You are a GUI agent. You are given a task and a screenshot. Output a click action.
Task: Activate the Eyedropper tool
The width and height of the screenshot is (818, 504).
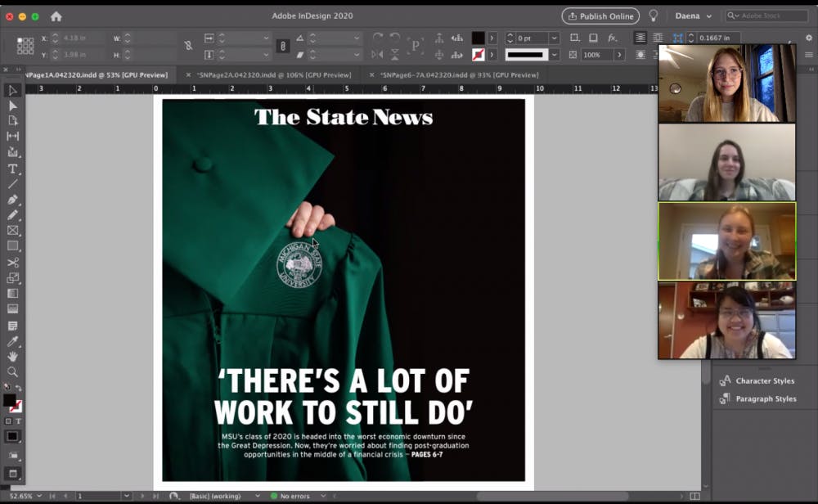12,341
